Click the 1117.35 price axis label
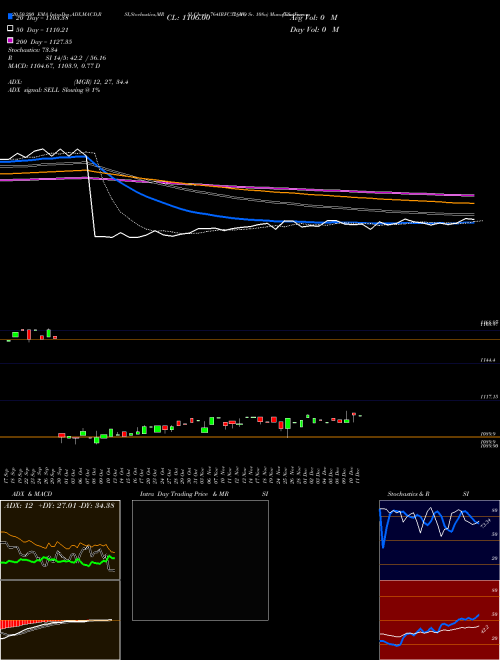500x660 pixels. coord(489,397)
